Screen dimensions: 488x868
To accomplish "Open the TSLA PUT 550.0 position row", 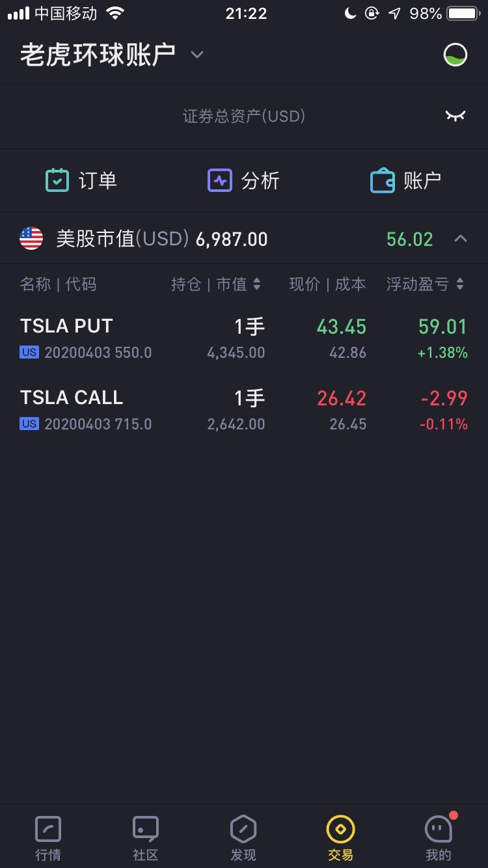I will click(244, 338).
